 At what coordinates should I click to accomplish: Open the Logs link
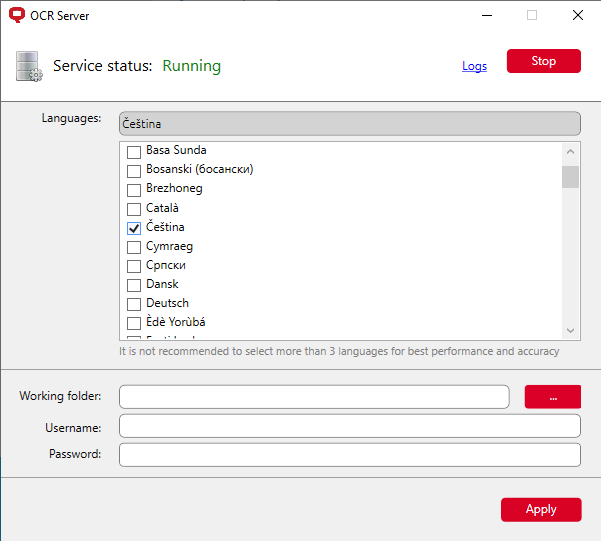(x=474, y=66)
